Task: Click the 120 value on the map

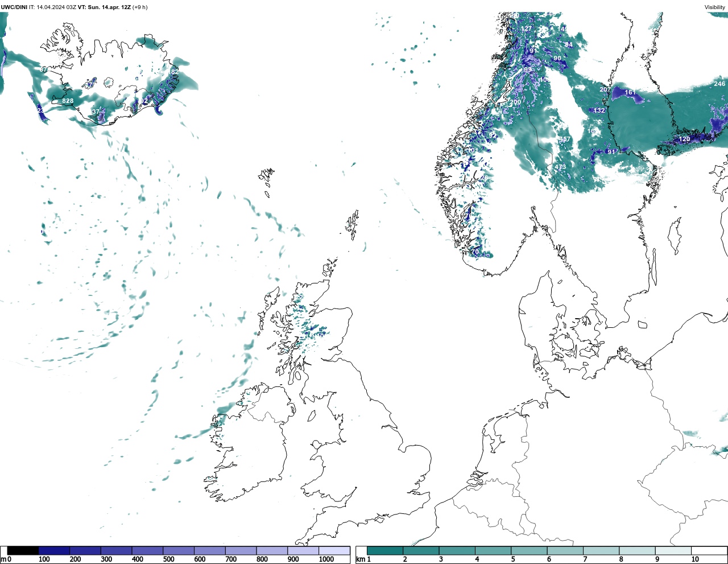Action: coord(685,139)
